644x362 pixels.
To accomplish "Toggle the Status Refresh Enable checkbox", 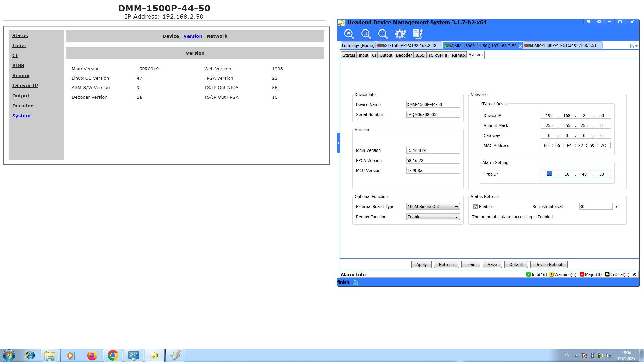I will click(475, 207).
